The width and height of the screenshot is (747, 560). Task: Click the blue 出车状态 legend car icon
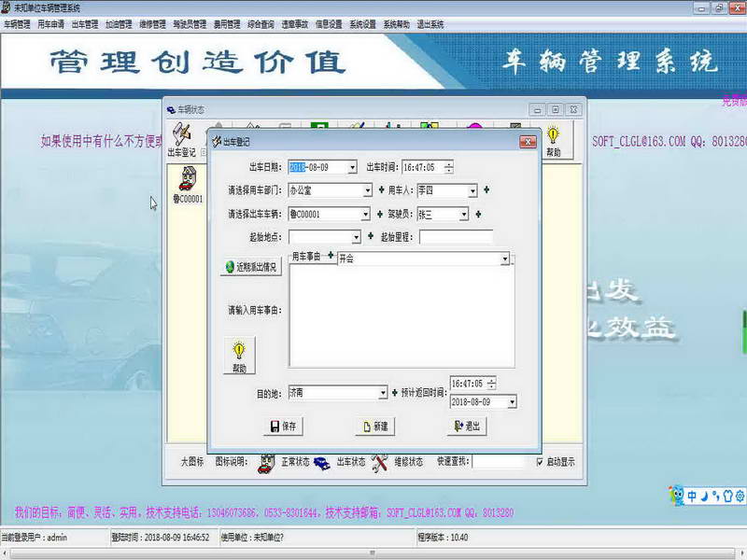pyautogui.click(x=322, y=463)
